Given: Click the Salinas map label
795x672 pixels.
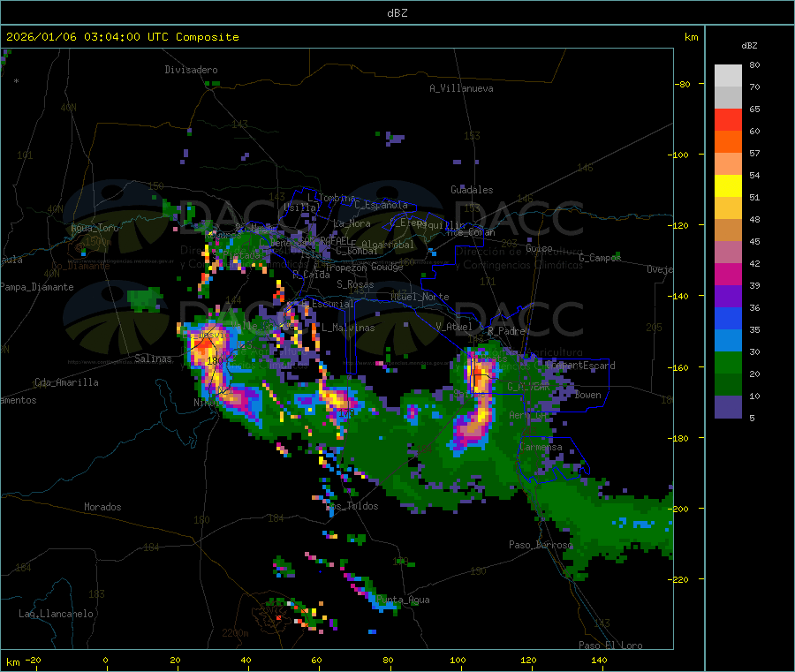Looking at the screenshot, I should click(153, 359).
